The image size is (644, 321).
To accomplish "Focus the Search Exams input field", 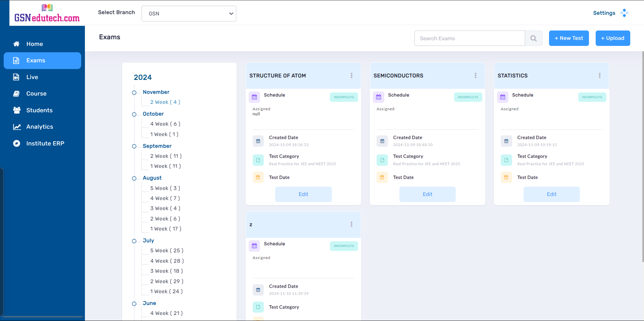I will (x=469, y=39).
